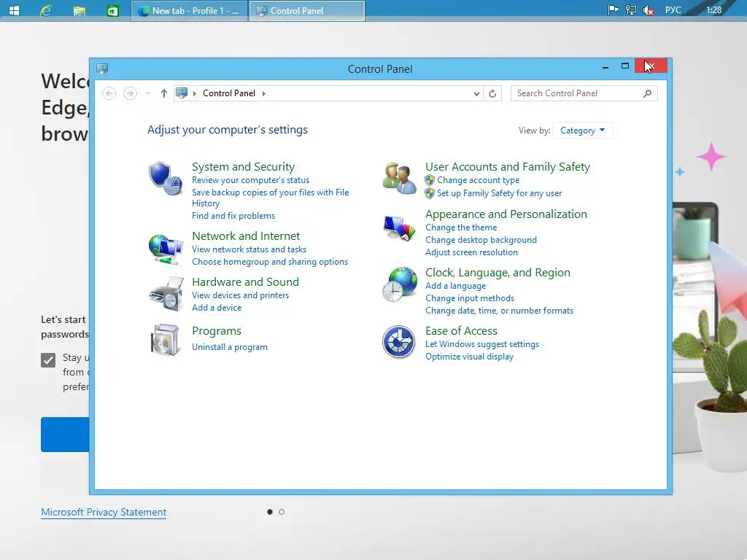
Task: Open the network tray icon
Action: click(631, 10)
